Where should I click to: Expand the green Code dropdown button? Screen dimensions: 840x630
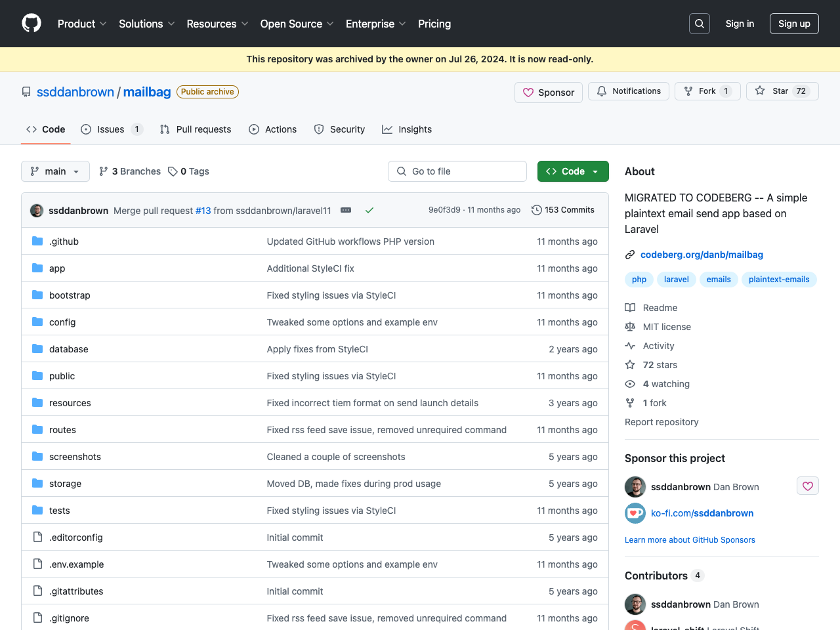(573, 171)
